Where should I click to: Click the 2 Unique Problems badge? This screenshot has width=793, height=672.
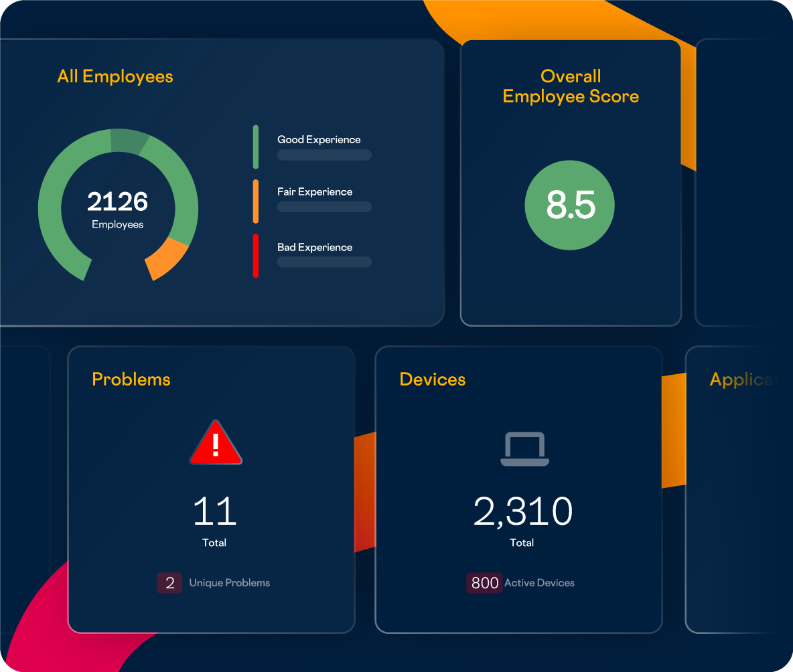169,583
